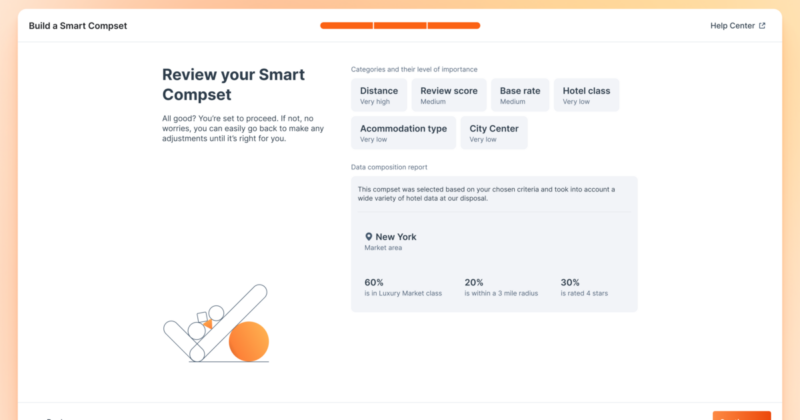
Task: Select the Hotel class category chip
Action: tap(586, 95)
